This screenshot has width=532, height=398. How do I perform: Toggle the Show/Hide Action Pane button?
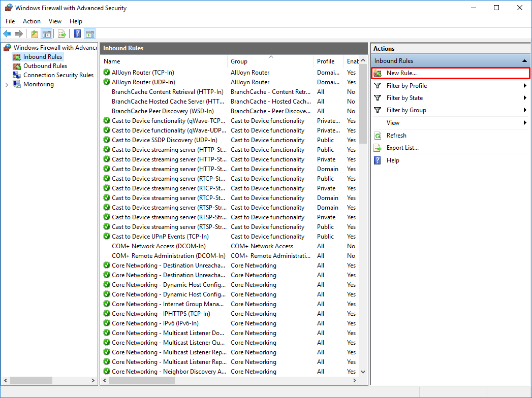tap(90, 34)
